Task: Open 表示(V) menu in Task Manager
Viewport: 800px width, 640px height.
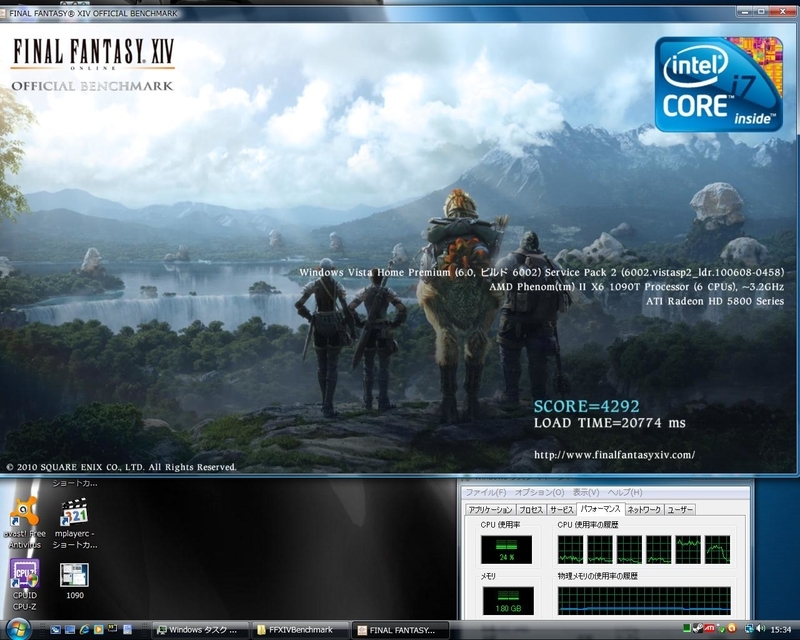Action: (586, 492)
